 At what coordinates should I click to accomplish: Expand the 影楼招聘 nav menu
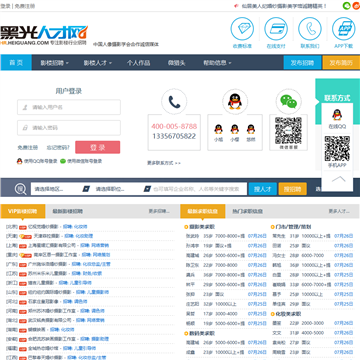tap(55, 63)
